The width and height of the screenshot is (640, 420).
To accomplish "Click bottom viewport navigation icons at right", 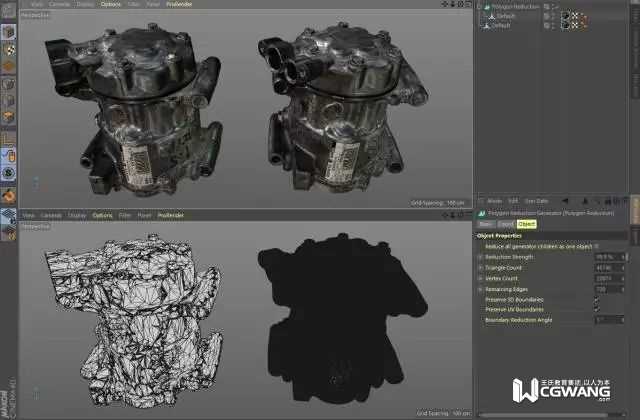I will [x=456, y=215].
